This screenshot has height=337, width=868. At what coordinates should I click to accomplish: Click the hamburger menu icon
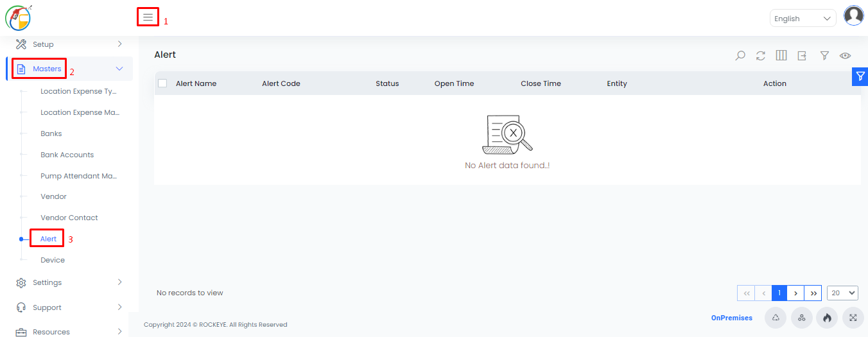tap(148, 17)
